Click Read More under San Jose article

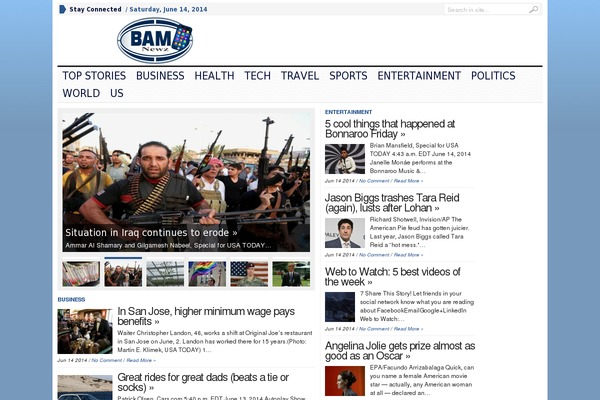[141, 360]
